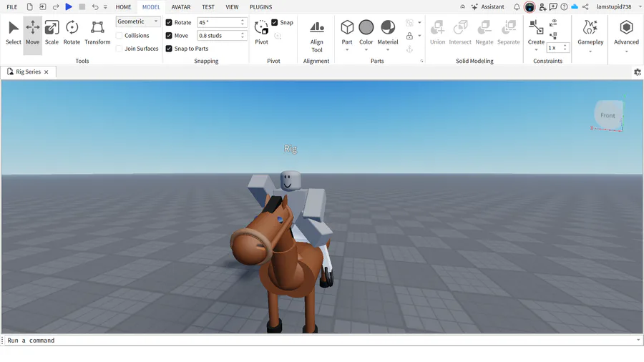This screenshot has height=362, width=644.
Task: Switch to the VIEW tab
Action: (232, 7)
